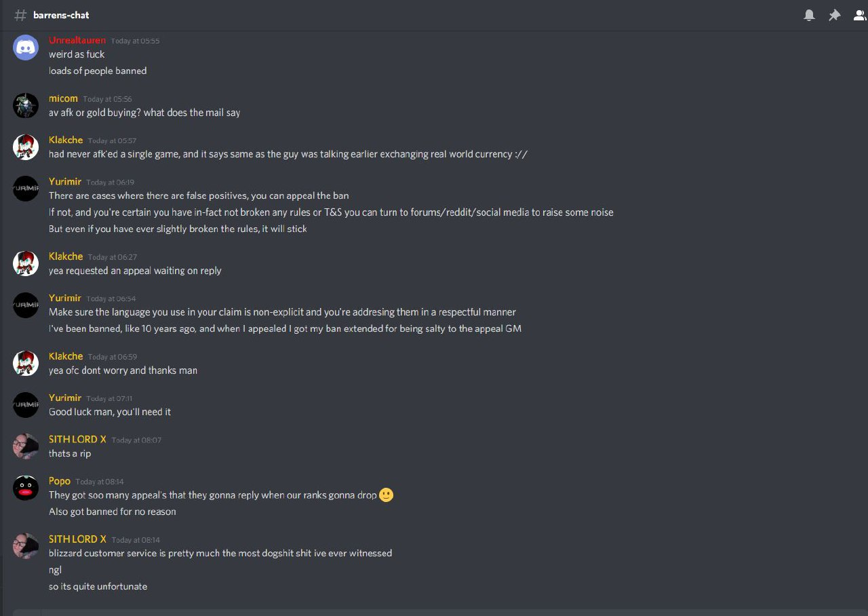Click the channel hashtag icon

(x=20, y=15)
